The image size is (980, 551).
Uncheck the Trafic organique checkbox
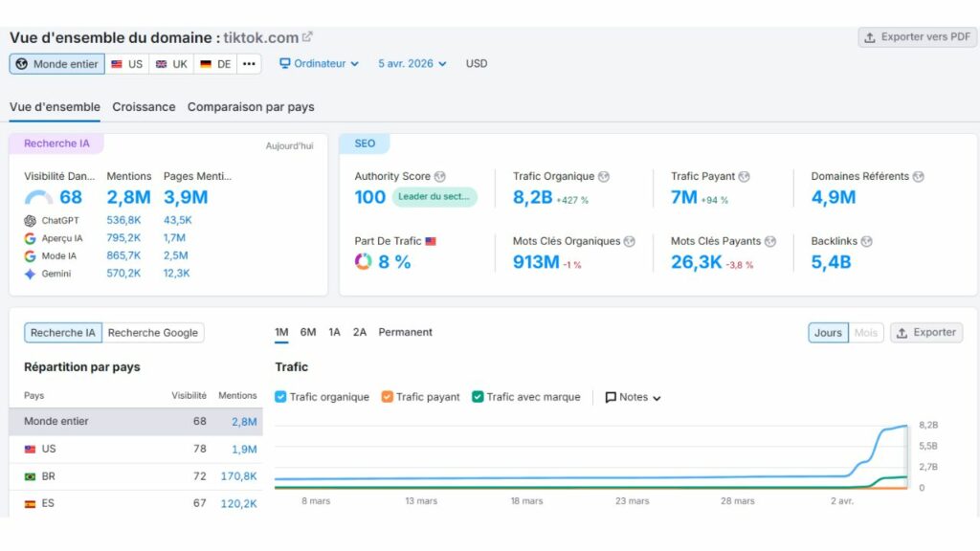pos(280,396)
